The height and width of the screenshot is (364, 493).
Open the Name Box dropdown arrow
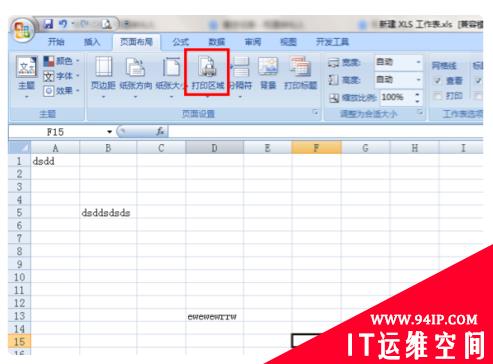point(109,132)
